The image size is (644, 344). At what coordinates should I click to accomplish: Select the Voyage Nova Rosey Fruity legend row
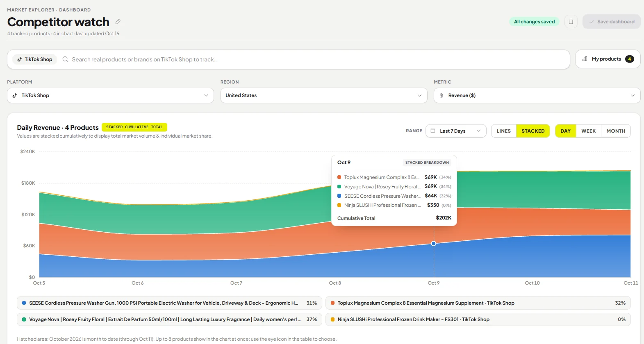(169, 319)
